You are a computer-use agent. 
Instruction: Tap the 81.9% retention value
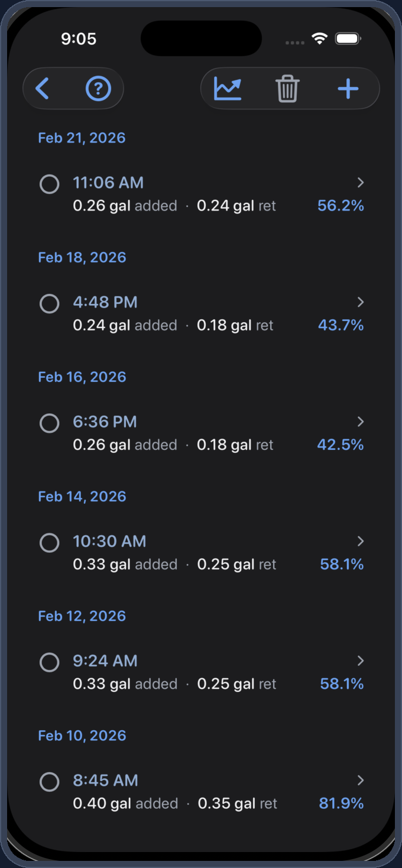(341, 804)
